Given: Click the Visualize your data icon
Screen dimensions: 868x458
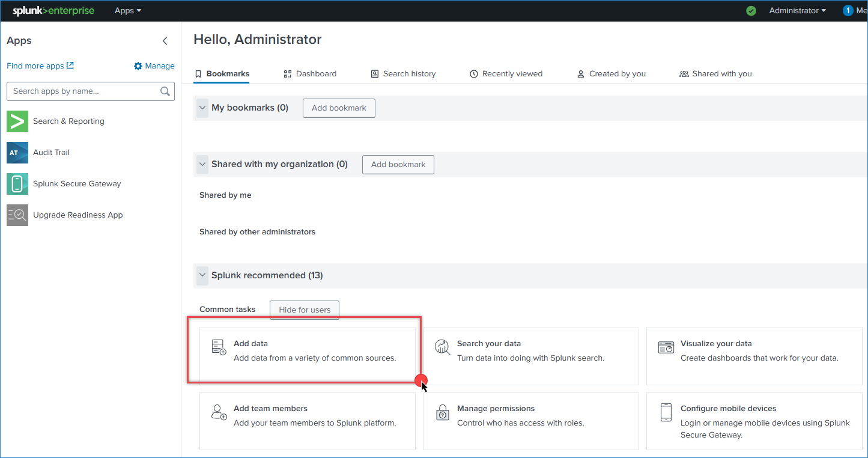Looking at the screenshot, I should tap(666, 347).
